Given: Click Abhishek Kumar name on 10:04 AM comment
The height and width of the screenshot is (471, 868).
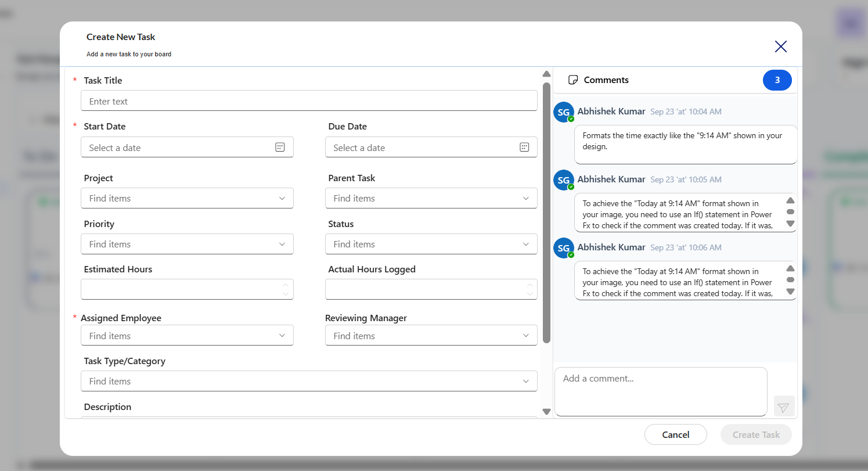Looking at the screenshot, I should 611,112.
